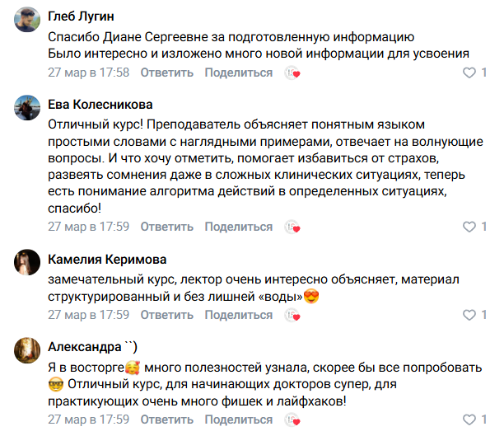Image resolution: width=504 pixels, height=436 pixels.
Task: Open Ева Колесникова's profile name link
Action: 100,105
